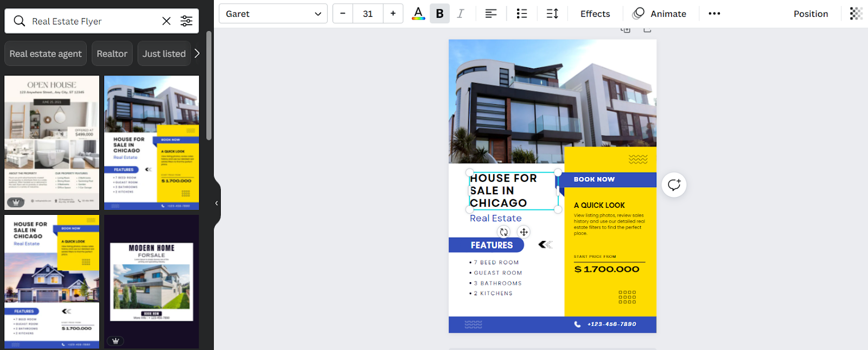This screenshot has height=350, width=868.
Task: Select the 2 KITCHENS bullet
Action: (x=491, y=294)
